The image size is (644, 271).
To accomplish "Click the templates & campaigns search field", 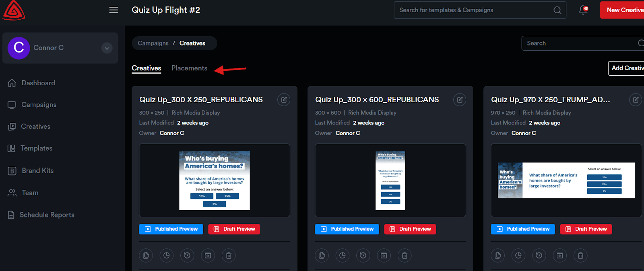I will 475,10.
